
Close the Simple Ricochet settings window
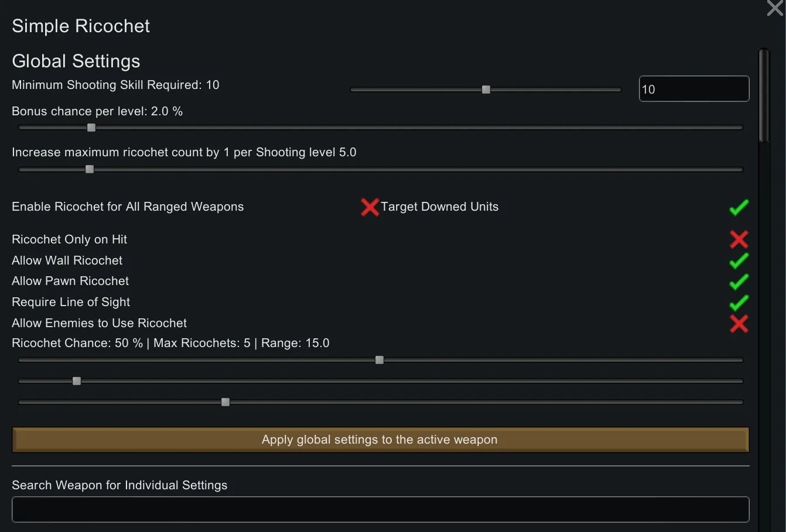click(x=775, y=8)
